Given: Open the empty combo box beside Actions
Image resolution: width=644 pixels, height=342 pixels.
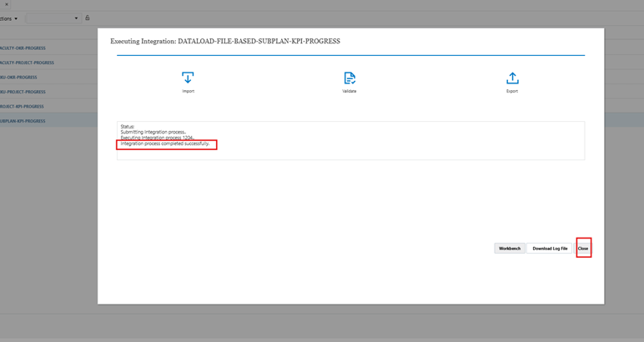Looking at the screenshot, I should [x=52, y=18].
